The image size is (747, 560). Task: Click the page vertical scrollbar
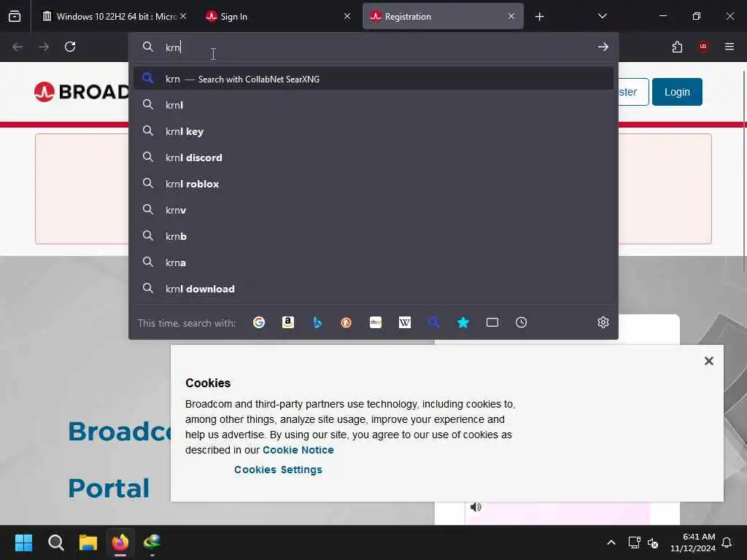[x=743, y=171]
